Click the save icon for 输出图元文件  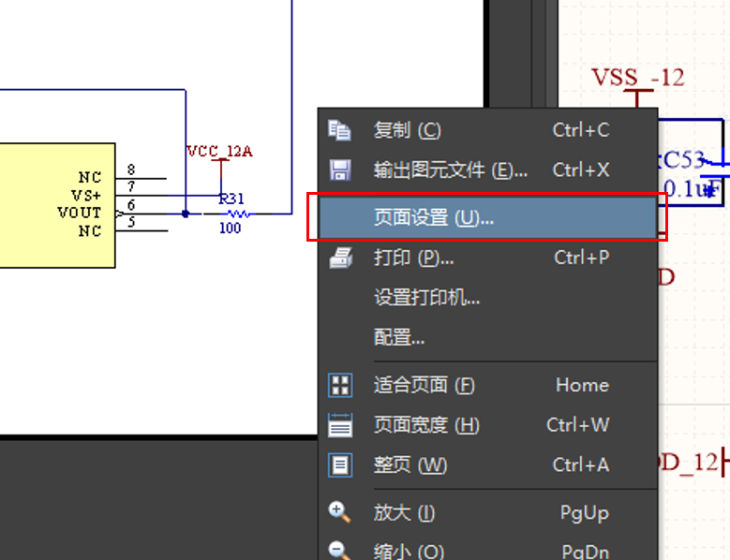[340, 169]
